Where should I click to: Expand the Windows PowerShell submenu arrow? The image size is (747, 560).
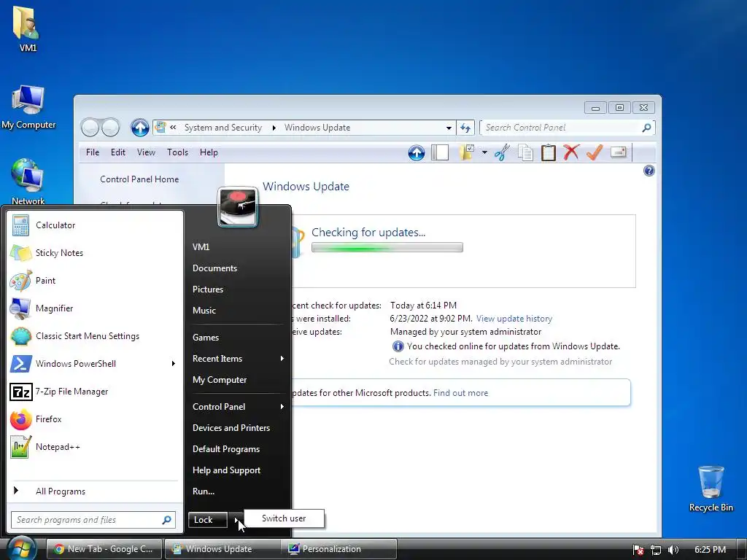174,363
